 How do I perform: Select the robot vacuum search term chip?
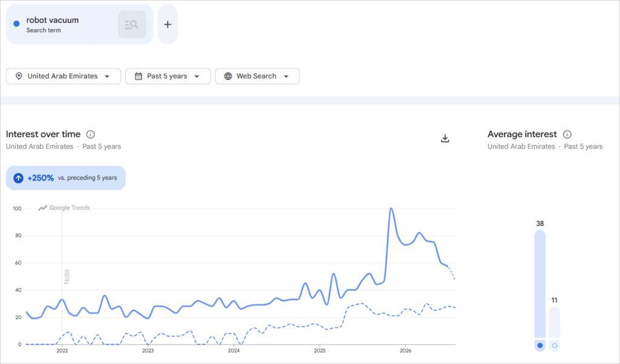[79, 24]
